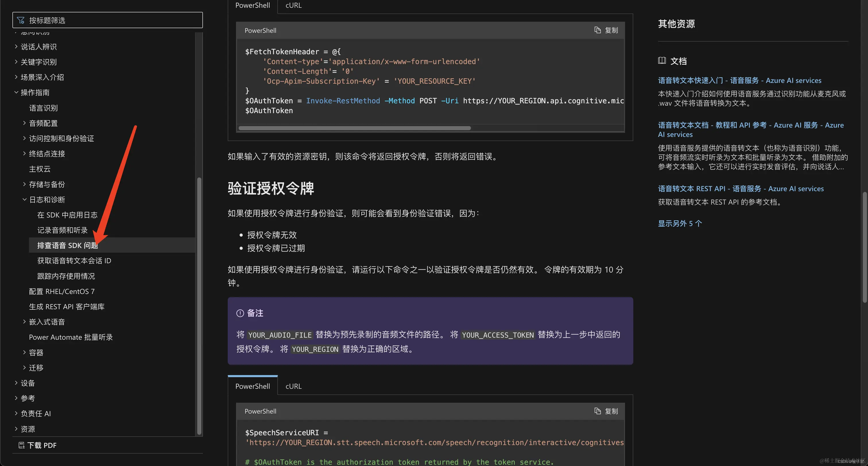
Task: Click the info icon in the 备注 callout
Action: [240, 313]
